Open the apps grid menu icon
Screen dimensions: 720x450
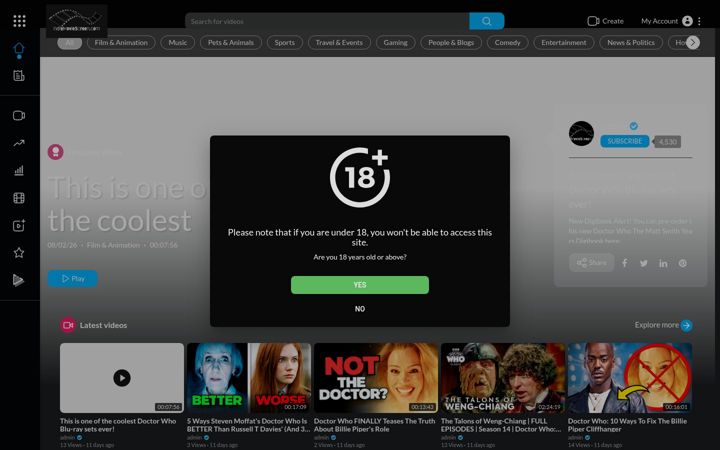coord(19,21)
